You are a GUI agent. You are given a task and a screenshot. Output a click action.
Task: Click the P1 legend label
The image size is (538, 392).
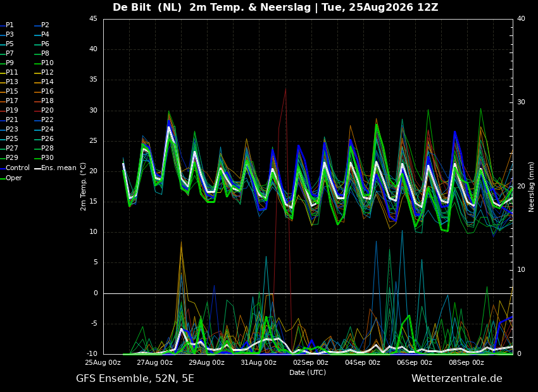tap(9, 25)
